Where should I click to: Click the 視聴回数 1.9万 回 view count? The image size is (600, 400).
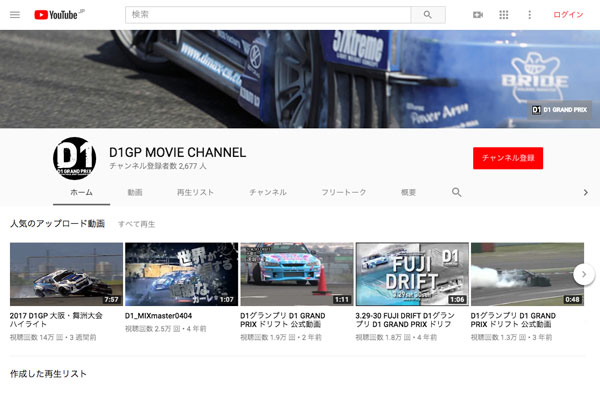[x=268, y=338]
